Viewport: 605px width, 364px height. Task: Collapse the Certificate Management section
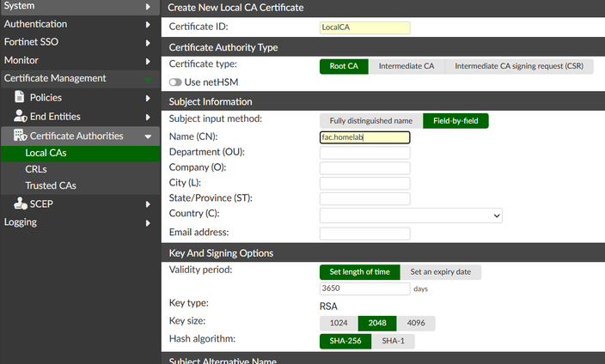(149, 79)
